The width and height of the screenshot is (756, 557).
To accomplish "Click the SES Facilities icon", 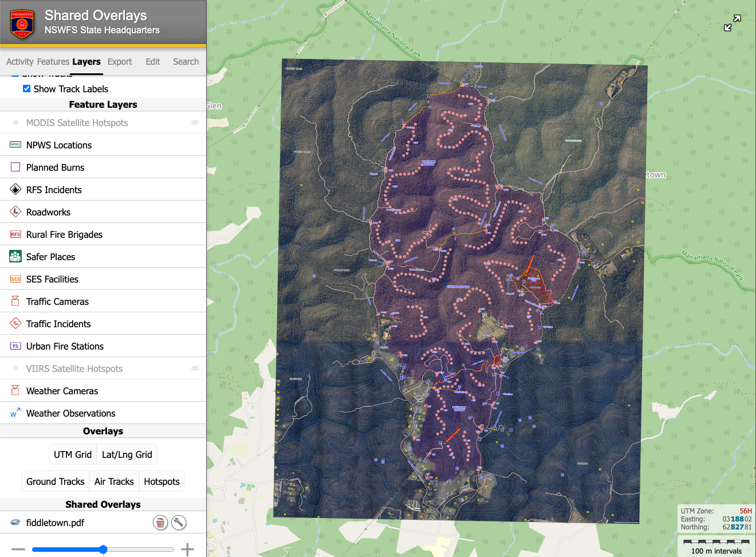I will point(15,279).
